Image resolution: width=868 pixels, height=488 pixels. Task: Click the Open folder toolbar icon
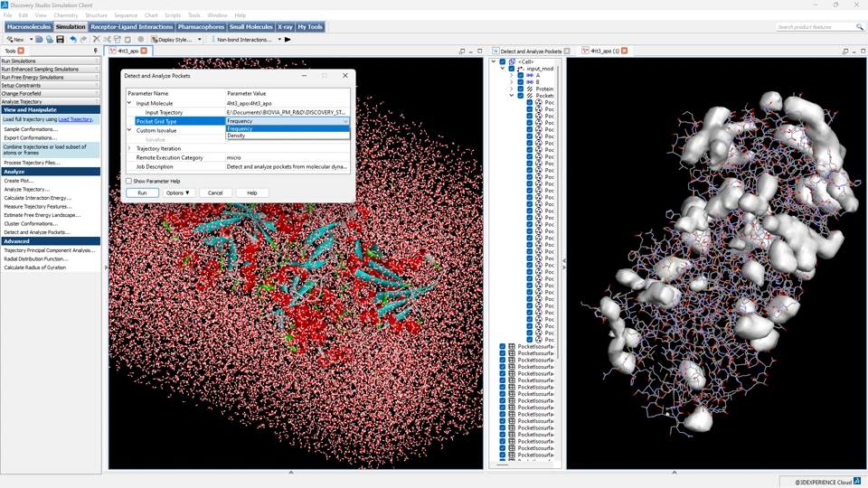click(39, 39)
